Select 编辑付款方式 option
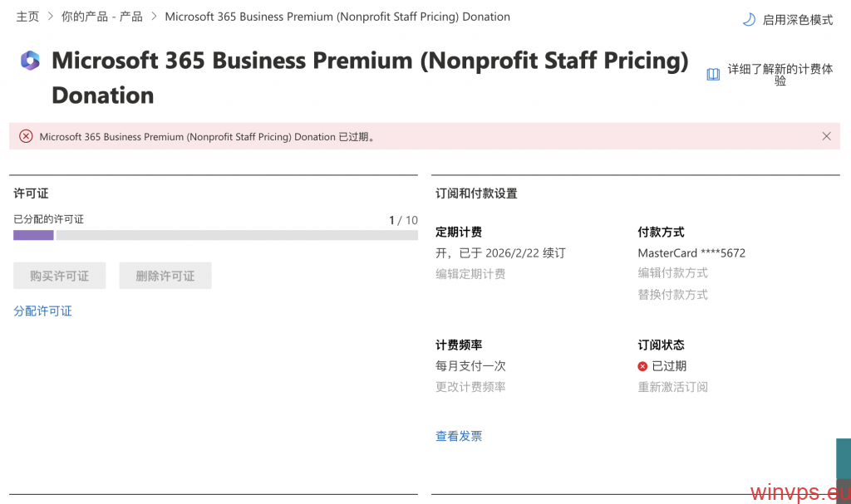Viewport: 851px width, 504px height. [x=672, y=273]
